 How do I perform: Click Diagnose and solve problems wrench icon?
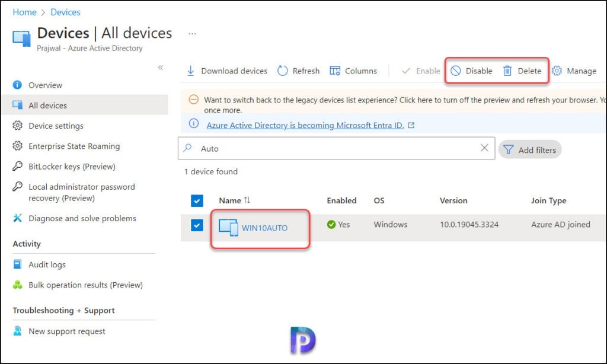pos(17,218)
